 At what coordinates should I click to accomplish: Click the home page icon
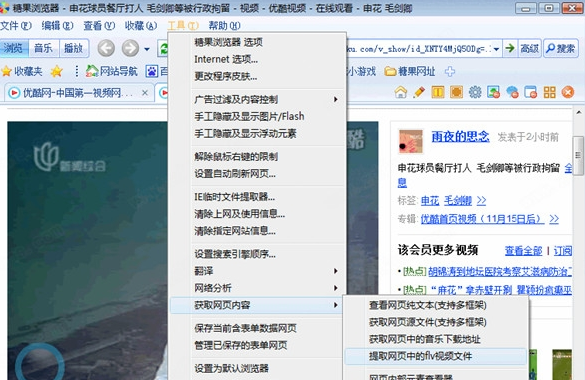pyautogui.click(x=401, y=92)
